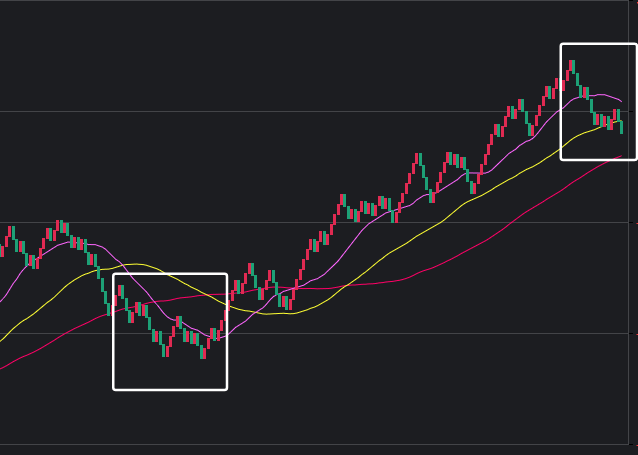Click the leftmost candle on the chart
The image size is (638, 455).
coord(2,248)
